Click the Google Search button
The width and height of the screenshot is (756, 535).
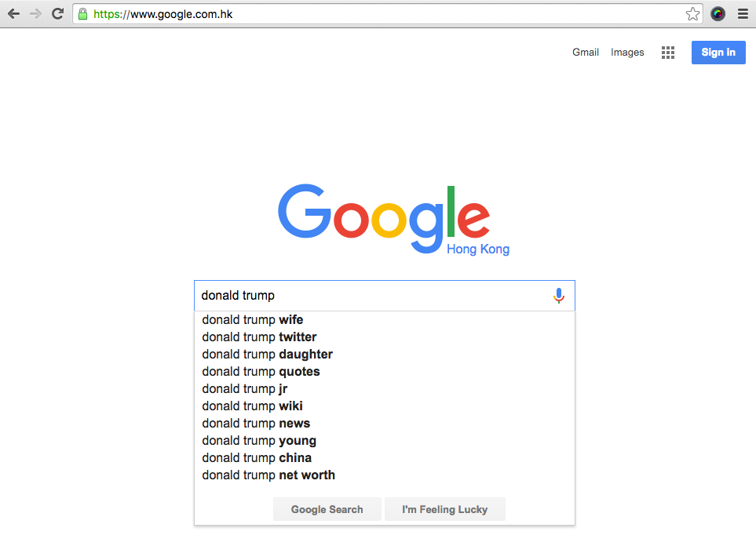tap(327, 509)
